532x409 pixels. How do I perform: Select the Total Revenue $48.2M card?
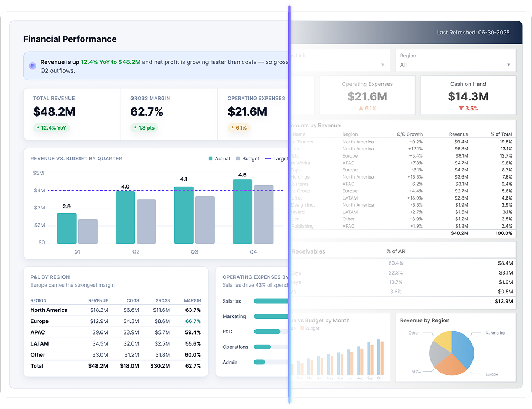tap(72, 114)
